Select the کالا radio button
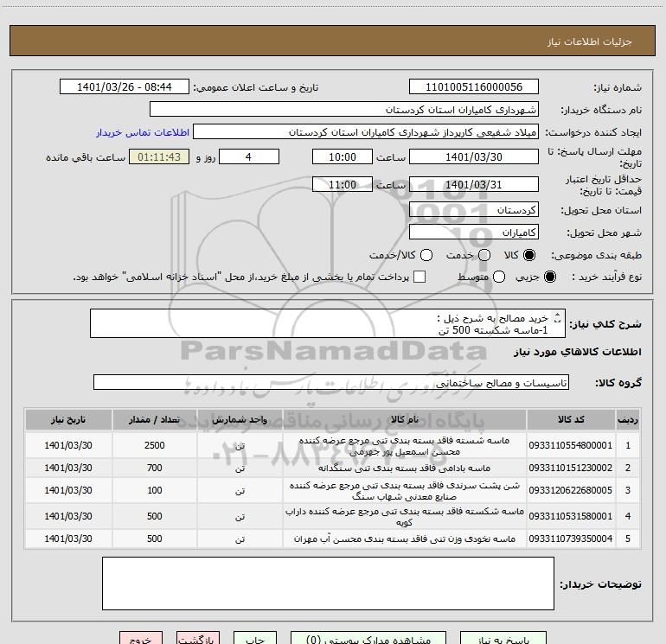Screen dimensions: 666x644 [529, 255]
